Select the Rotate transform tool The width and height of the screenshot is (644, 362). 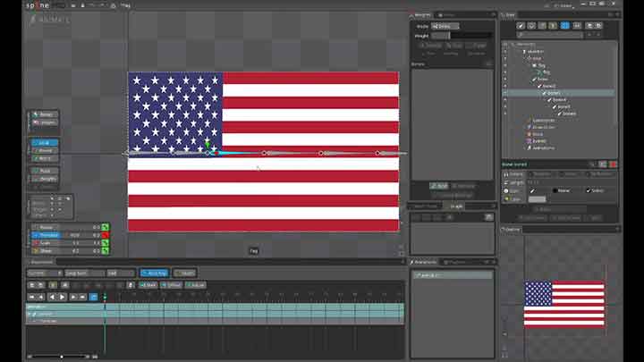tap(45, 228)
